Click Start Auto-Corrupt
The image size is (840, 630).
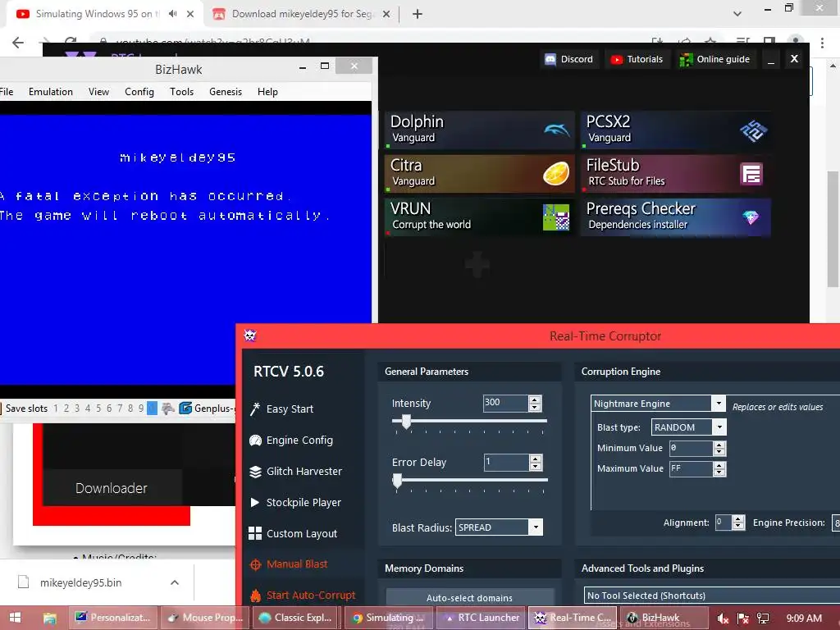304,596
